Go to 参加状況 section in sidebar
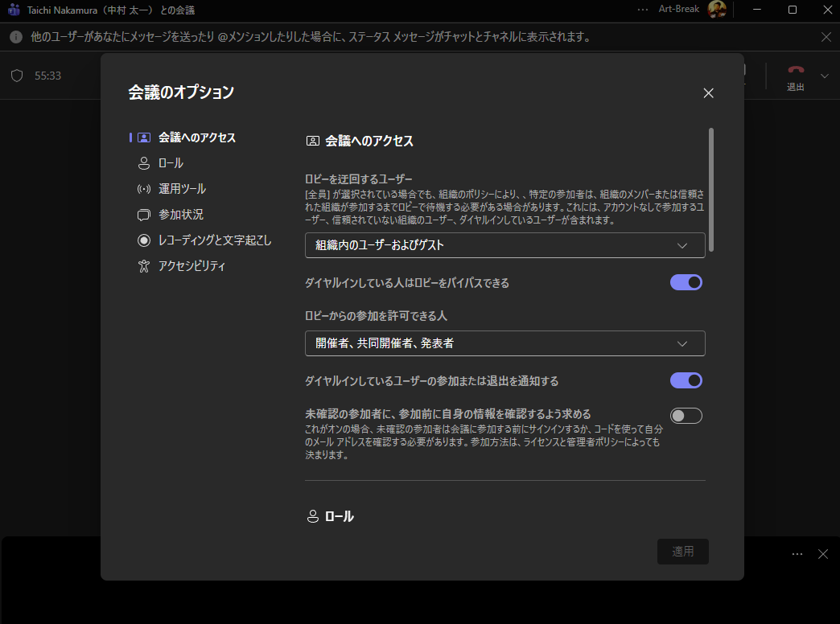 coord(181,215)
